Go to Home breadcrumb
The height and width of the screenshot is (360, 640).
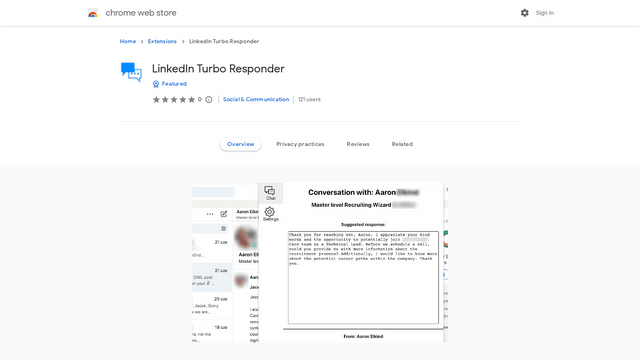(128, 41)
